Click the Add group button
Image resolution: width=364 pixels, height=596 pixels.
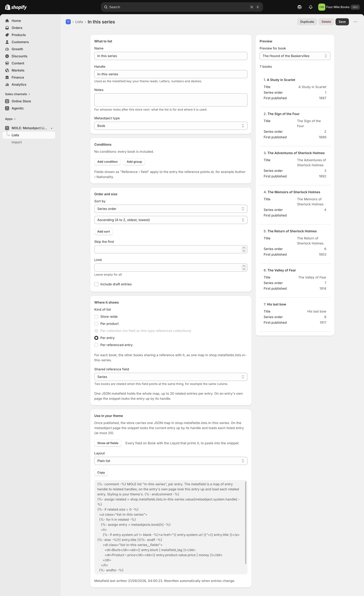134,162
